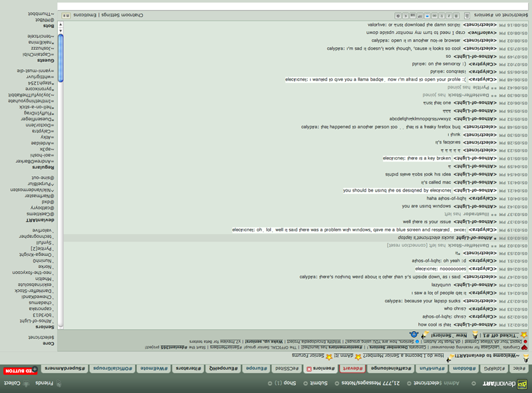Viewport: 532px width, 393px height.
Task: Click the deviantART logo icon
Action: click(x=522, y=384)
